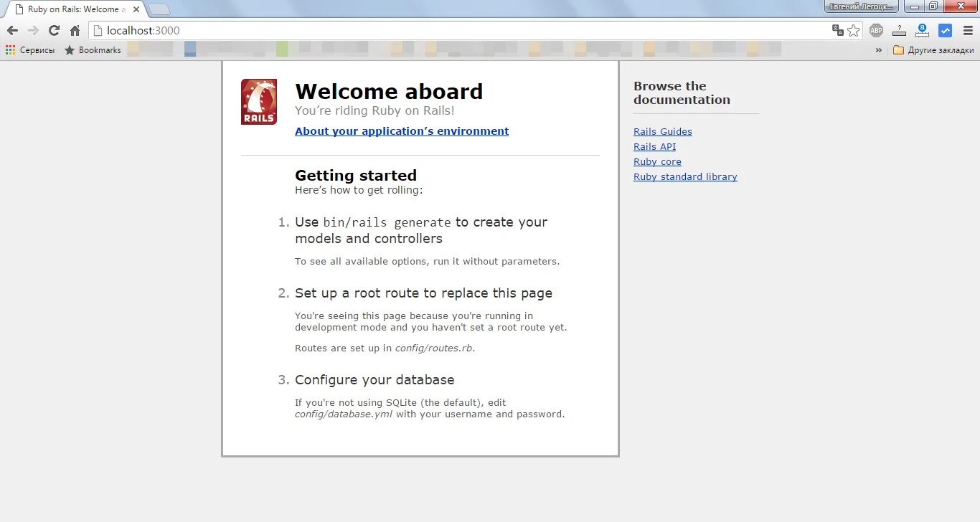Bookmark this page with the star icon
Viewport: 980px width, 522px height.
click(x=853, y=30)
